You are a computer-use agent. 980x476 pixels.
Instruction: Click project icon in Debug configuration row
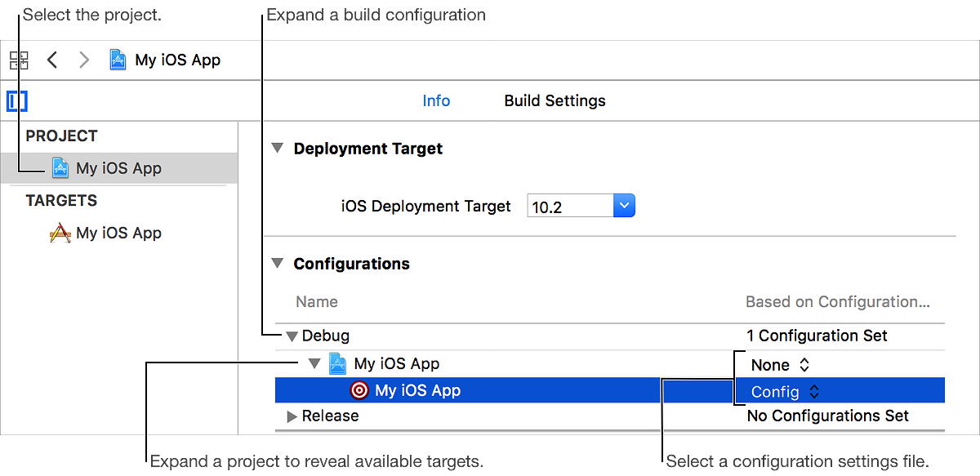click(337, 364)
